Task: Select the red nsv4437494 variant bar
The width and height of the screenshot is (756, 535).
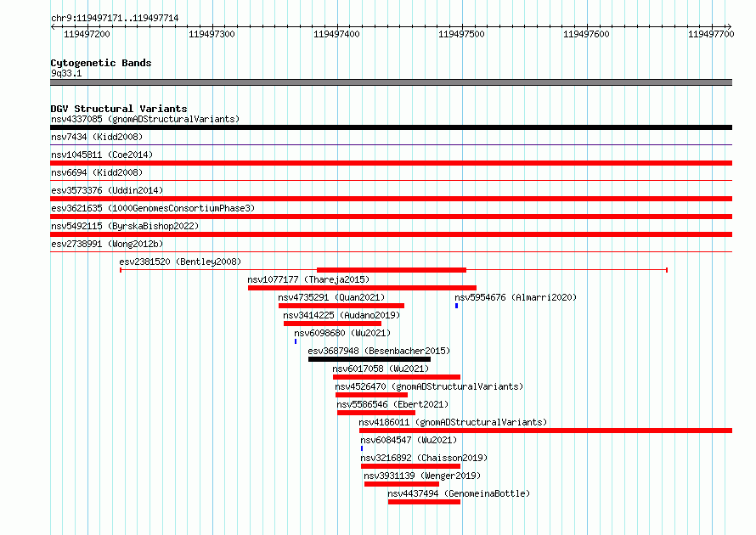Action: 424,502
